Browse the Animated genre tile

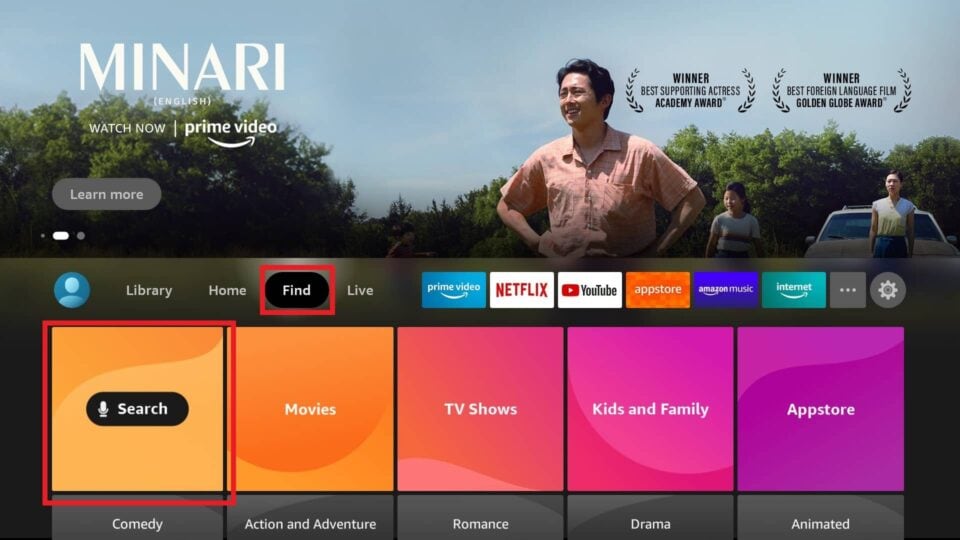pos(820,518)
